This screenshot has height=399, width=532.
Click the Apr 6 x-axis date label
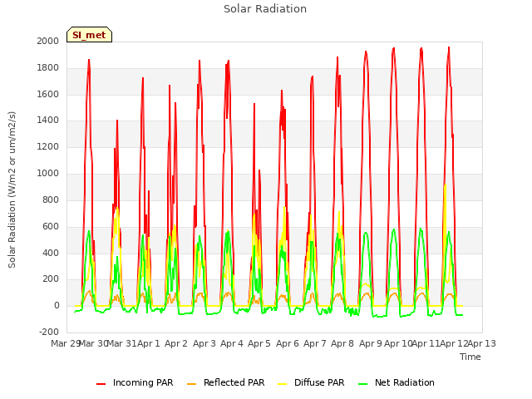[x=288, y=343]
